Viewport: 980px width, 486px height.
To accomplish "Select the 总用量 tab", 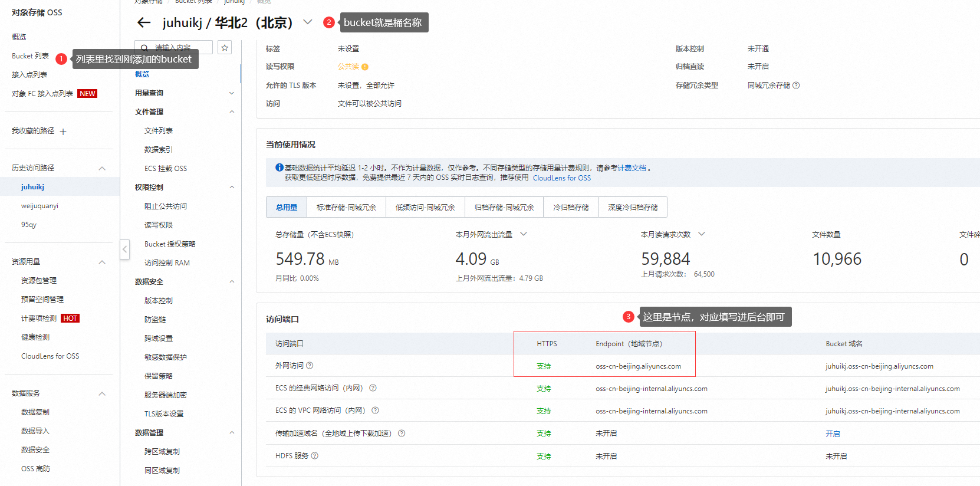I will tap(287, 207).
